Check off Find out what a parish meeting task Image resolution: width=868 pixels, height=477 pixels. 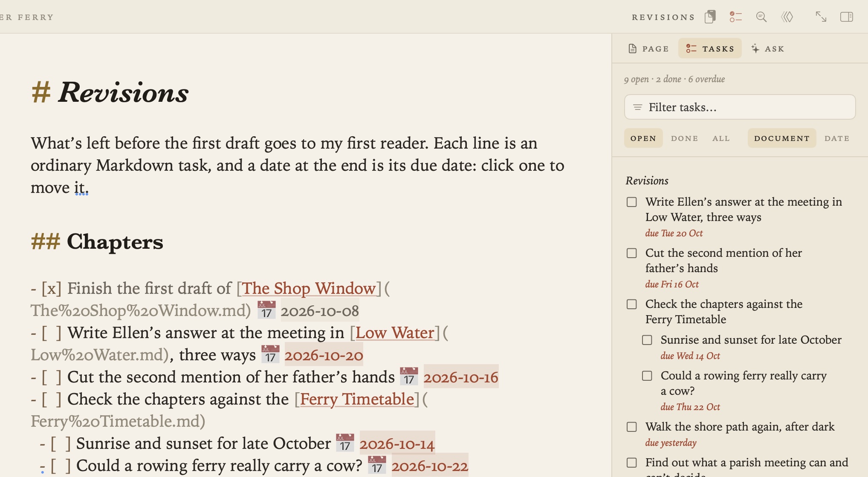point(632,463)
